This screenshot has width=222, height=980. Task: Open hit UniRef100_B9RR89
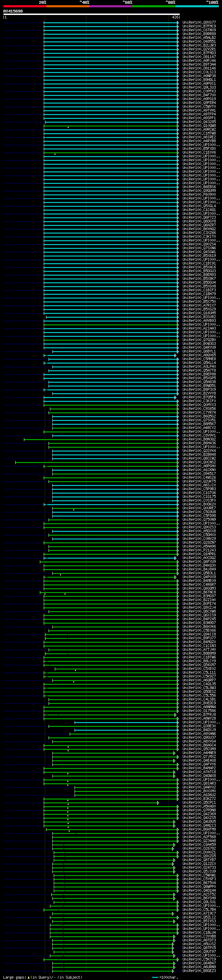pos(199,34)
